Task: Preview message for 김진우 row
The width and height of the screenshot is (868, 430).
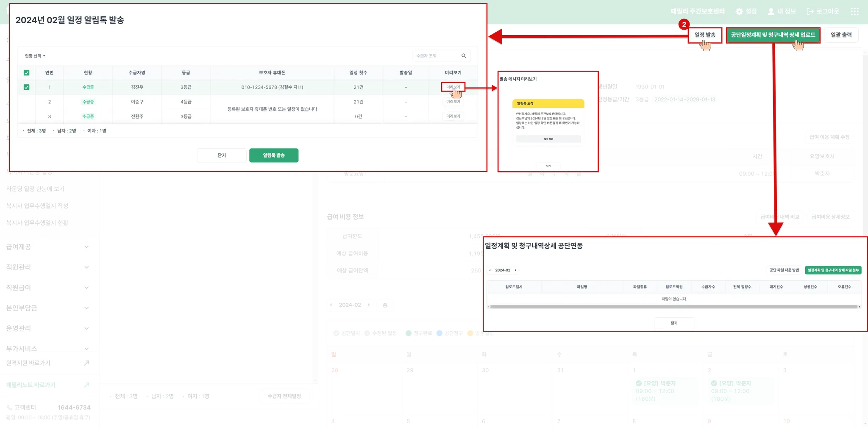Action: [x=453, y=87]
